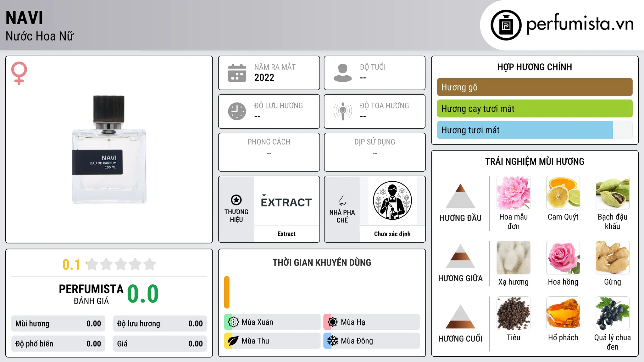The width and height of the screenshot is (644, 362).
Task: Click the orange recommended-time bar
Action: (227, 292)
